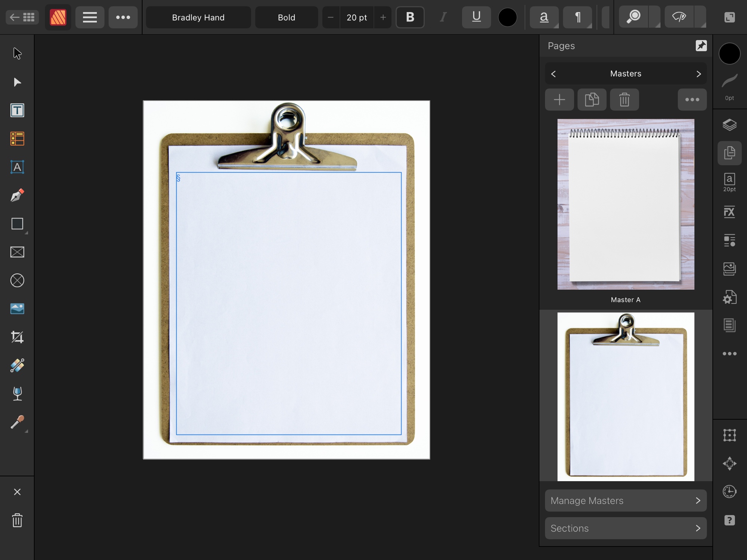This screenshot has height=560, width=747.
Task: Open the Publisher persona icon
Action: pos(58,17)
